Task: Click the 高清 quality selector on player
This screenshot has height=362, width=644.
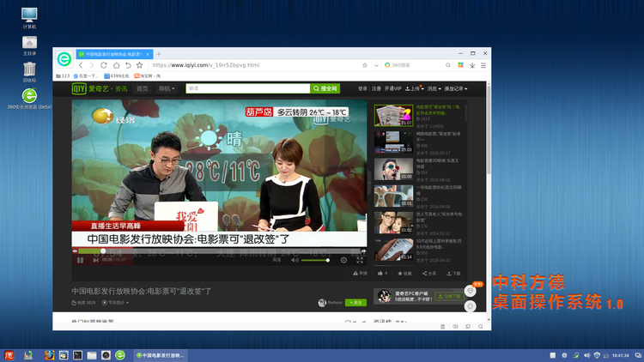Action: click(276, 260)
